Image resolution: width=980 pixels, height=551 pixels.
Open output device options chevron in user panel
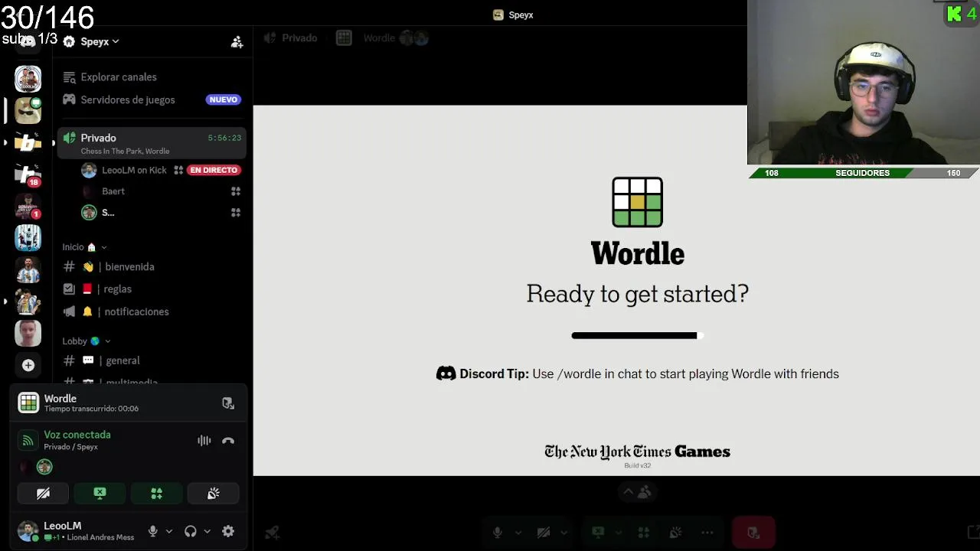pyautogui.click(x=207, y=531)
